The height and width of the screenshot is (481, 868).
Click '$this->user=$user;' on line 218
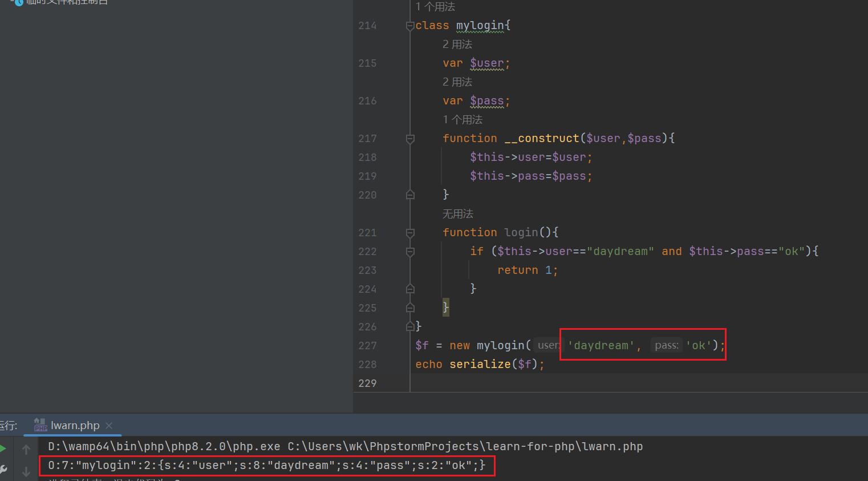click(531, 157)
